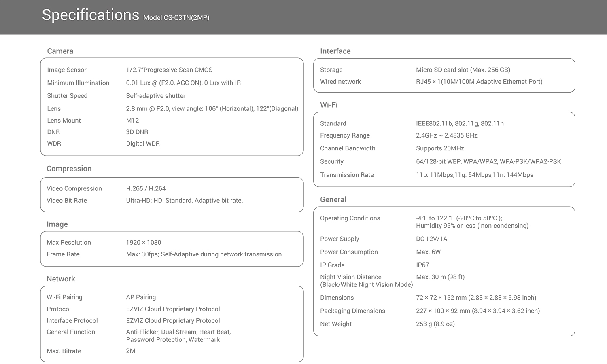Select the Transmission Rate value text
The height and width of the screenshot is (364, 607).
pos(474,175)
